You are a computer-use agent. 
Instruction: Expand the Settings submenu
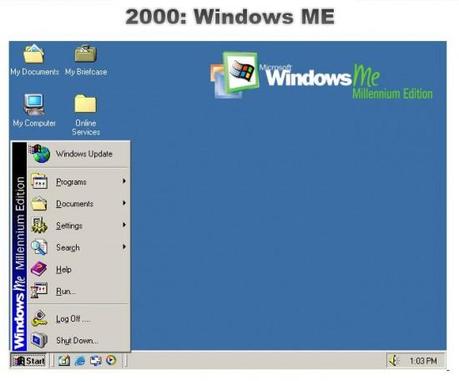[x=79, y=225]
